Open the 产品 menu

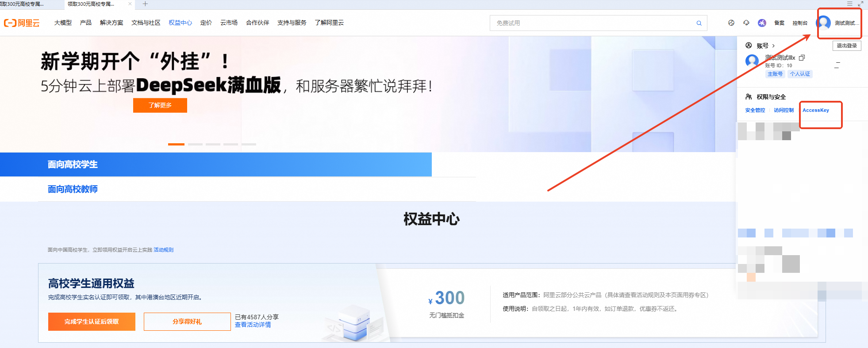[x=86, y=23]
